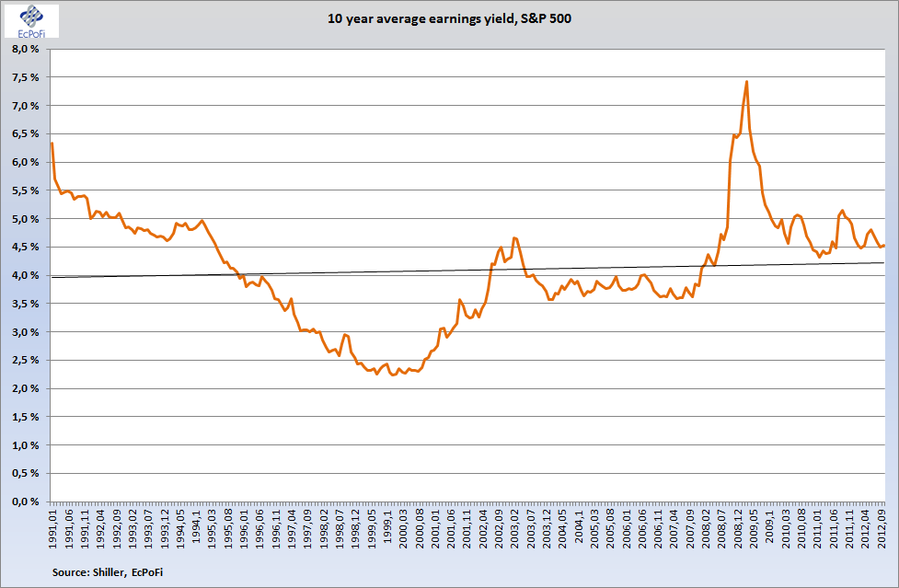This screenshot has height=588, width=899.
Task: Select the '5,0 %' y-axis label
Action: click(x=25, y=219)
